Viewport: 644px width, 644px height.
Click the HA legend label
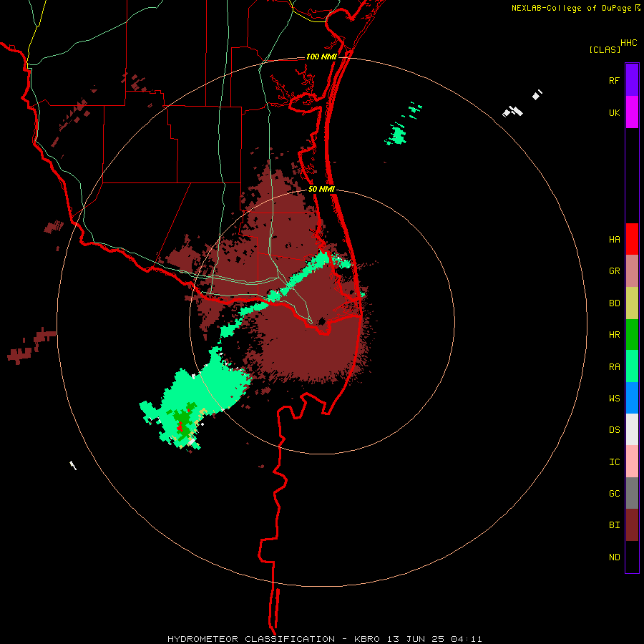point(614,240)
